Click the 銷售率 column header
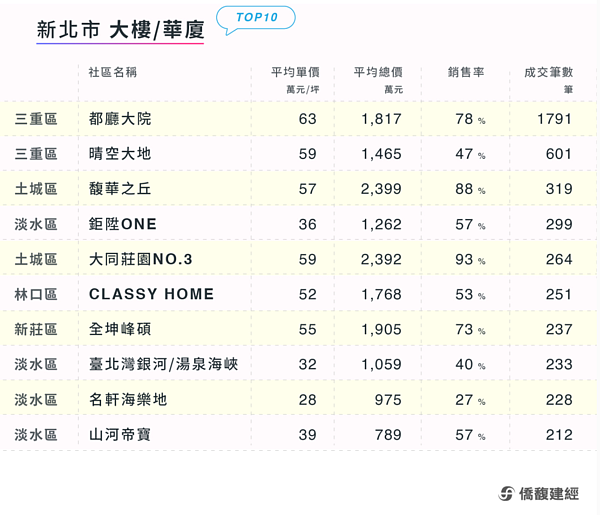This screenshot has width=600, height=515. pos(466,72)
